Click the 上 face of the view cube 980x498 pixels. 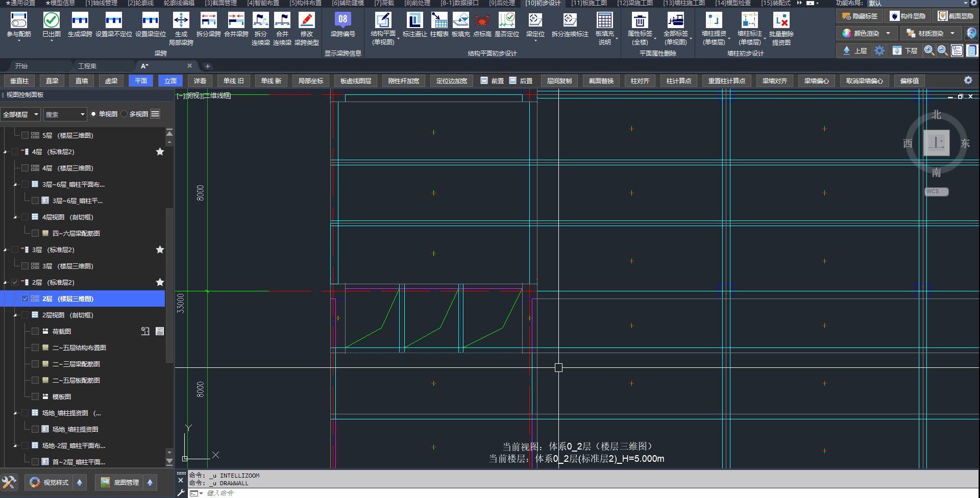point(936,143)
